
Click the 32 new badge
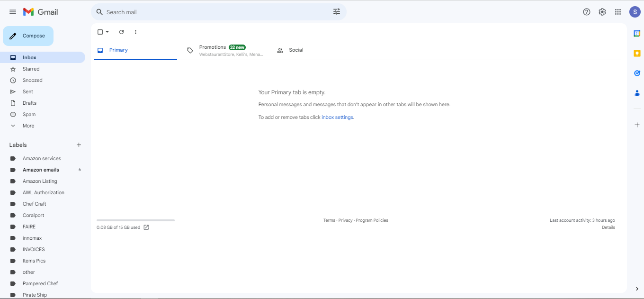pos(237,47)
